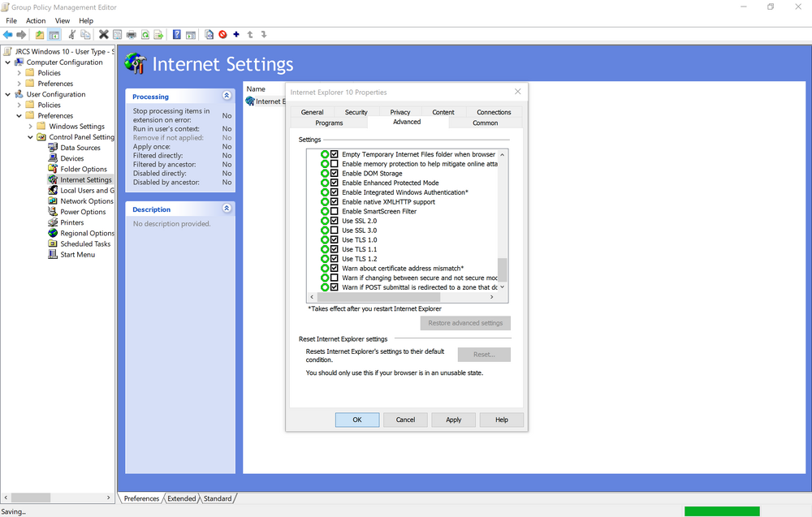The width and height of the screenshot is (812, 517).
Task: Select Data Sources in the tree
Action: pyautogui.click(x=80, y=148)
